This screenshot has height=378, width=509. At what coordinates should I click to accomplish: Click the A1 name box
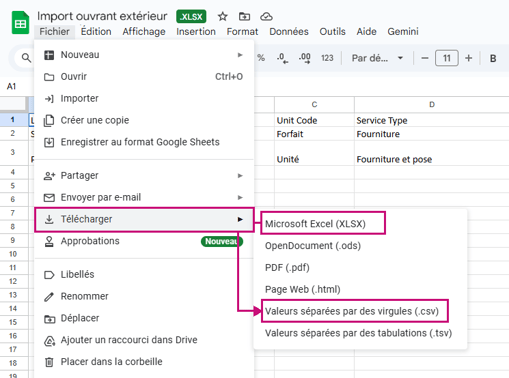coord(11,87)
